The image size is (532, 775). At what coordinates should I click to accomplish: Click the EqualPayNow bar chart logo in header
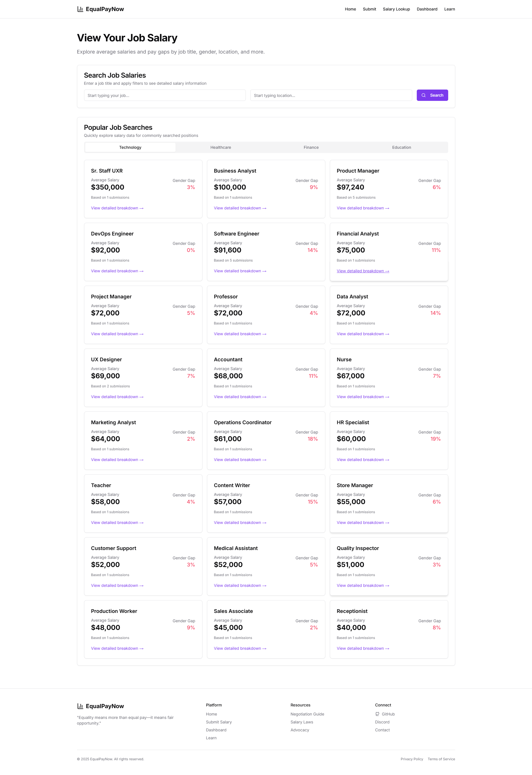click(80, 9)
